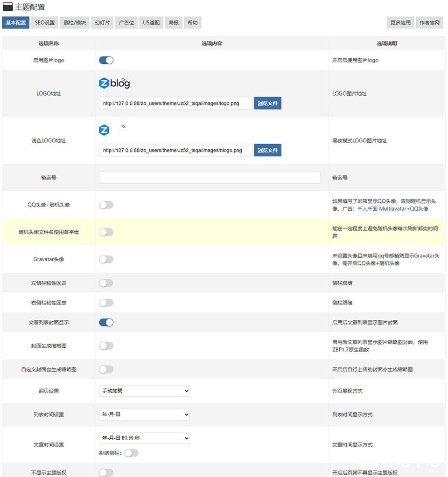Viewport: 448px width, 477px height.
Task: Open the 幻灯片 tab
Action: [102, 23]
